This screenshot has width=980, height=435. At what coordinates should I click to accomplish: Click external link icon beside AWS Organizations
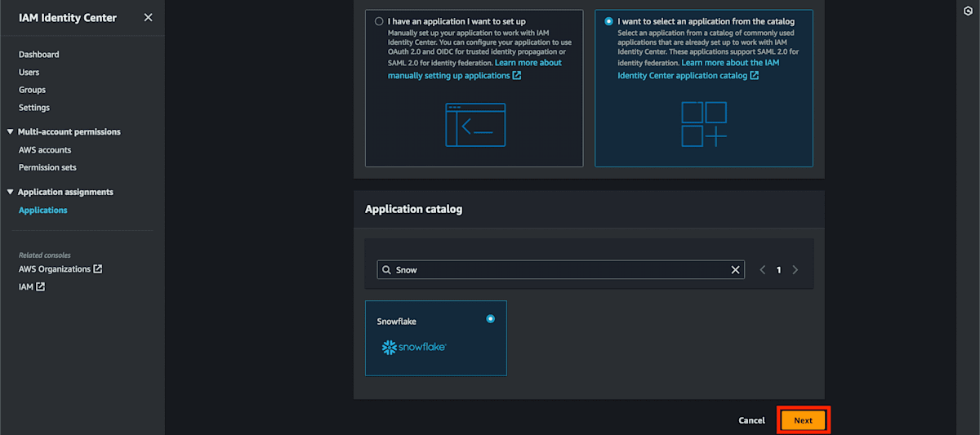[98, 269]
